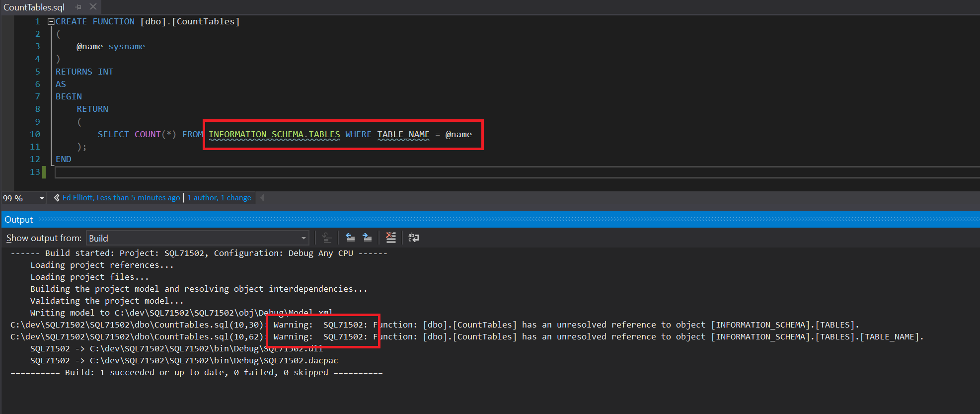Viewport: 980px width, 414px height.
Task: Click '@name' parameter on line 3
Action: [x=90, y=47]
